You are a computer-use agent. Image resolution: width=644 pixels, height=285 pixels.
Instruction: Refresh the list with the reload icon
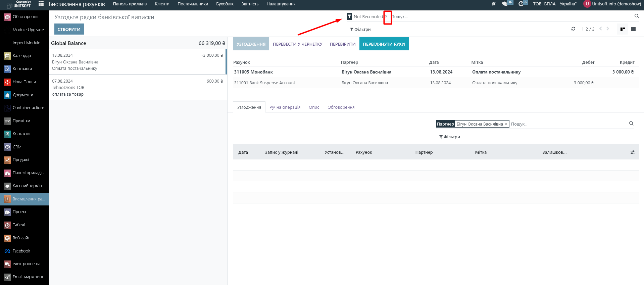click(573, 29)
